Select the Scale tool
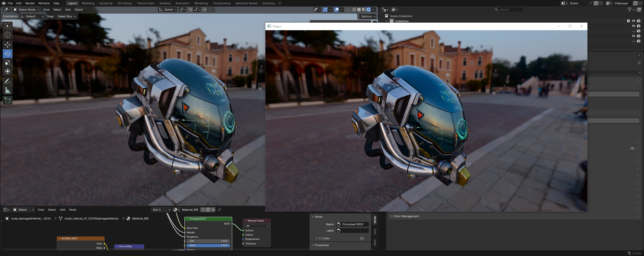 pos(8,62)
